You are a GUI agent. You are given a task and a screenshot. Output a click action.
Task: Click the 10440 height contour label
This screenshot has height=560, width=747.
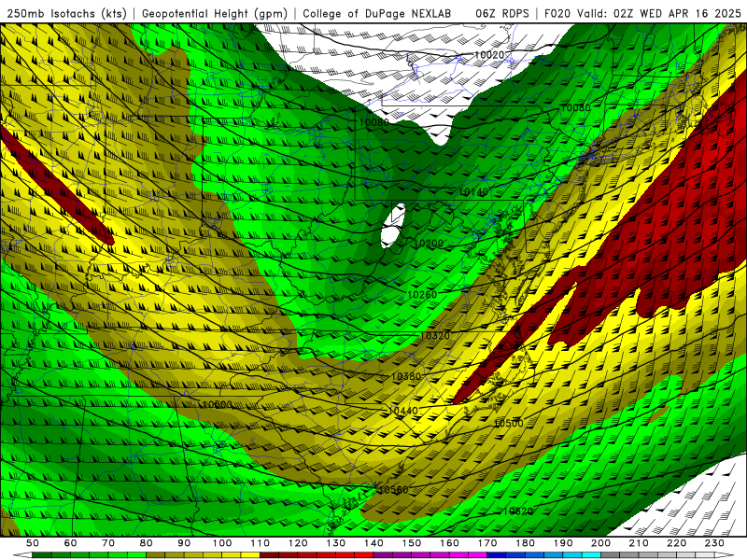(403, 411)
